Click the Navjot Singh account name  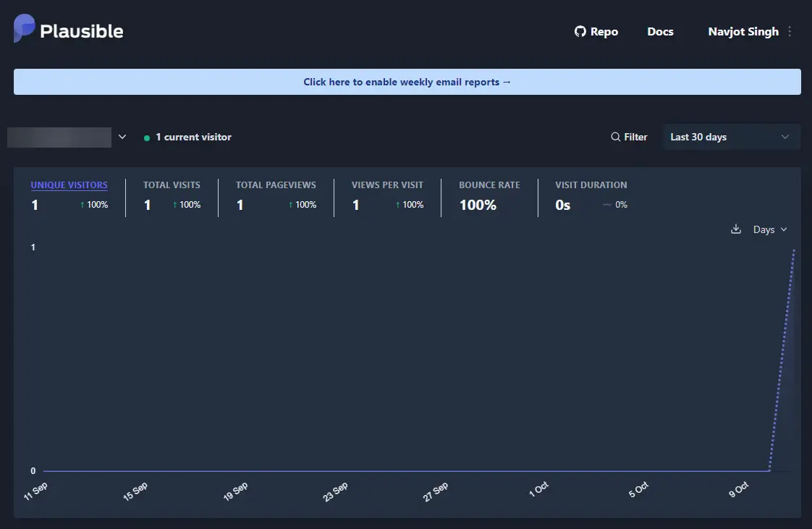pyautogui.click(x=743, y=32)
